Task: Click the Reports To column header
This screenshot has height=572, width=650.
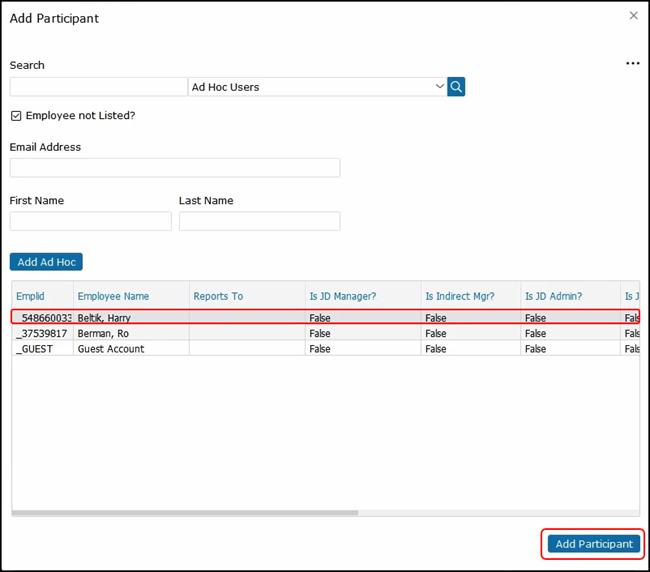Action: tap(218, 296)
